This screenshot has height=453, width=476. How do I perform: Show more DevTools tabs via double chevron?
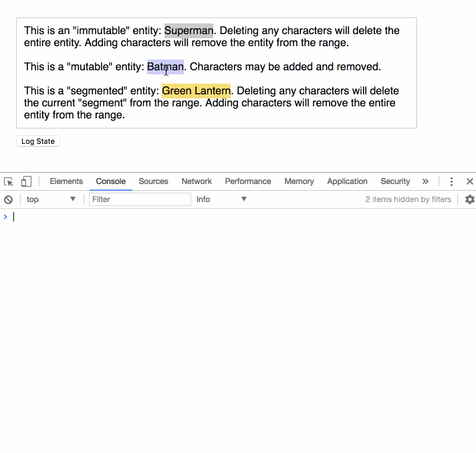pos(425,181)
